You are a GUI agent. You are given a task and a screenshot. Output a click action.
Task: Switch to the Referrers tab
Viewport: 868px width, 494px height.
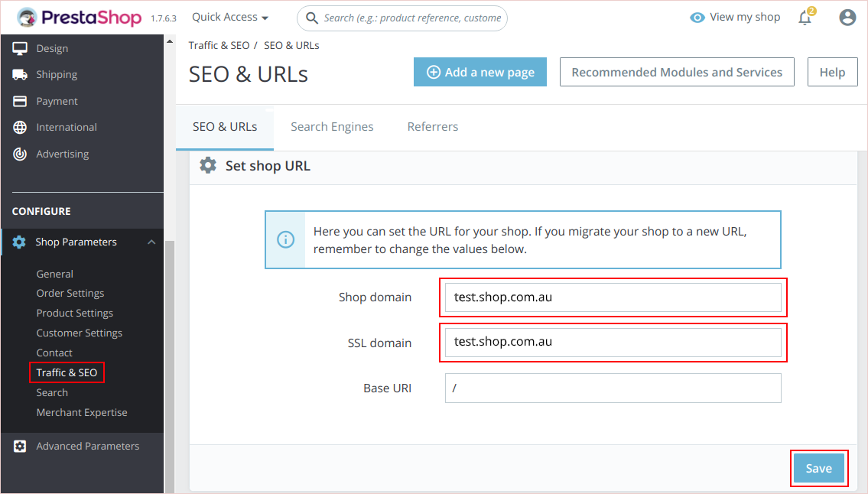433,127
